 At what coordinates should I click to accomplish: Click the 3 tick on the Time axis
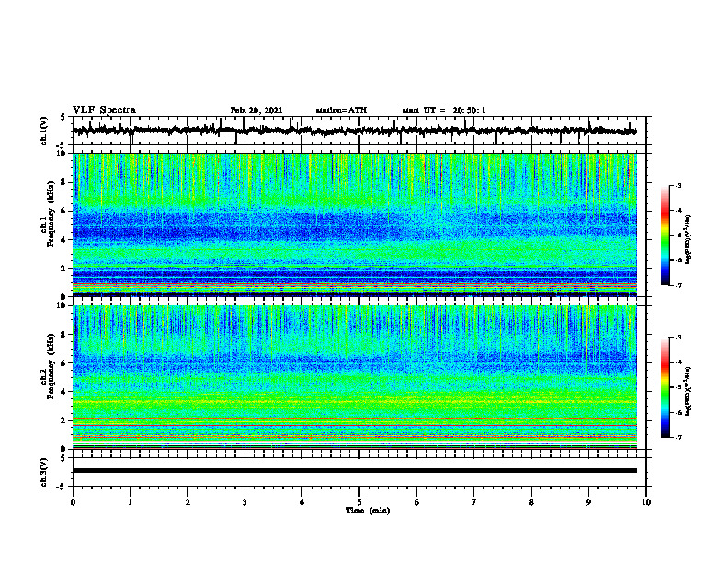pos(245,502)
